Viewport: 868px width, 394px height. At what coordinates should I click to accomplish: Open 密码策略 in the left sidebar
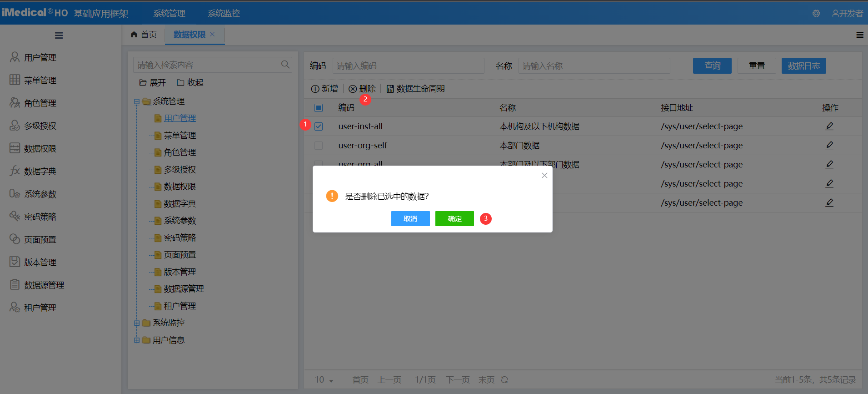[40, 217]
